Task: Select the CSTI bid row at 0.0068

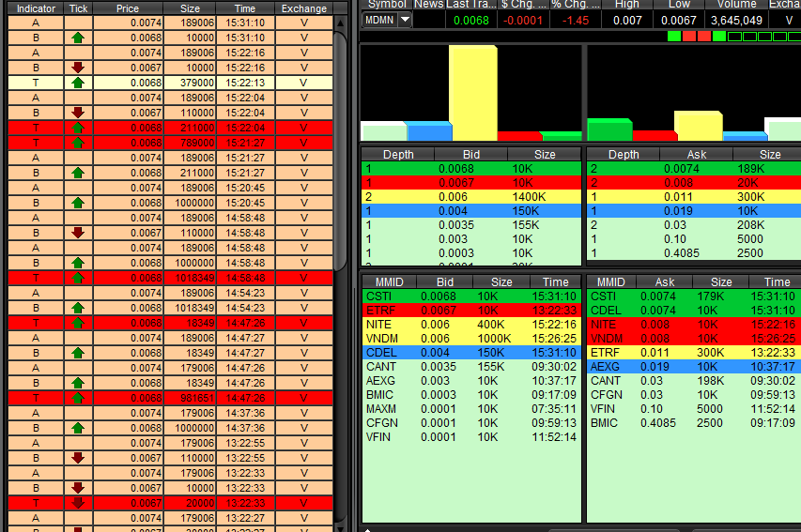Action: coord(470,296)
